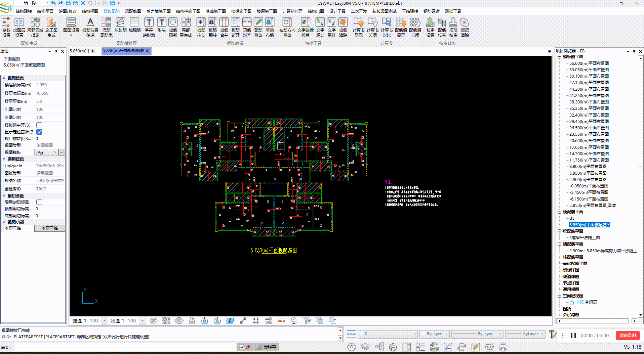Image resolution: width=644 pixels, height=354 pixels.
Task: Close 5.850(m)平面板配筋图 tab
Action: coord(147,51)
